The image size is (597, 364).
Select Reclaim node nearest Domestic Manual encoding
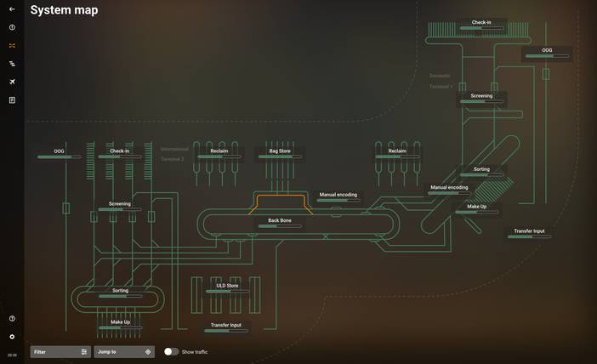point(397,153)
